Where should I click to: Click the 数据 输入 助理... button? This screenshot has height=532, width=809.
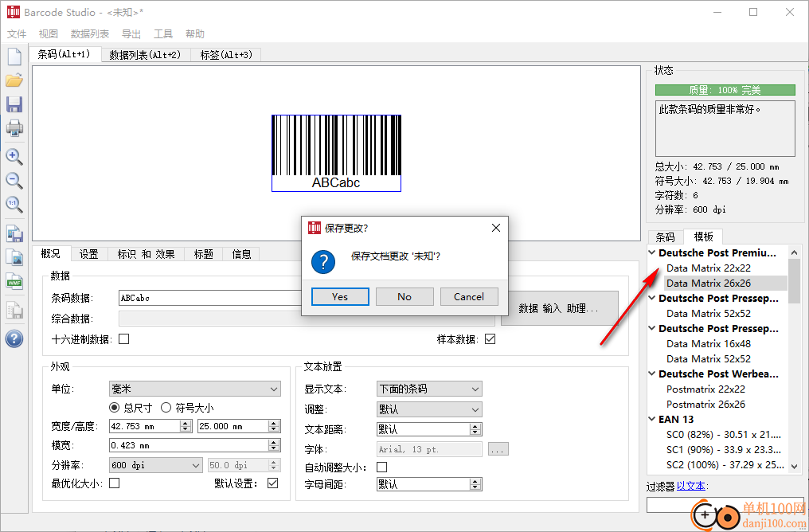(x=559, y=308)
